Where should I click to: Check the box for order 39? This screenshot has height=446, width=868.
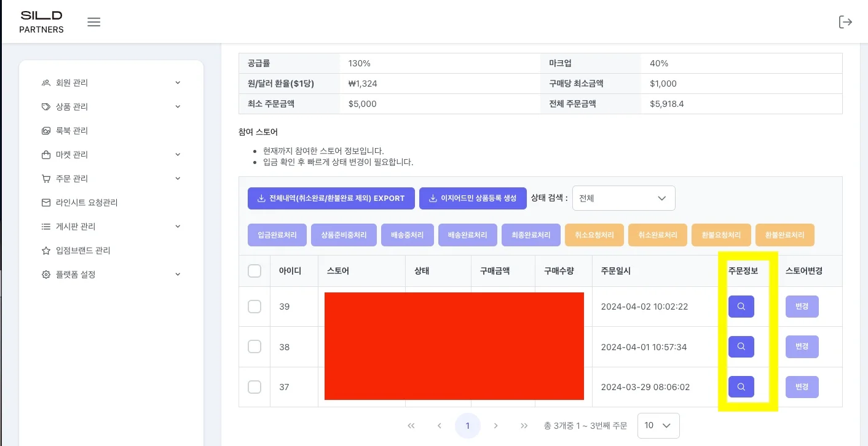(254, 307)
